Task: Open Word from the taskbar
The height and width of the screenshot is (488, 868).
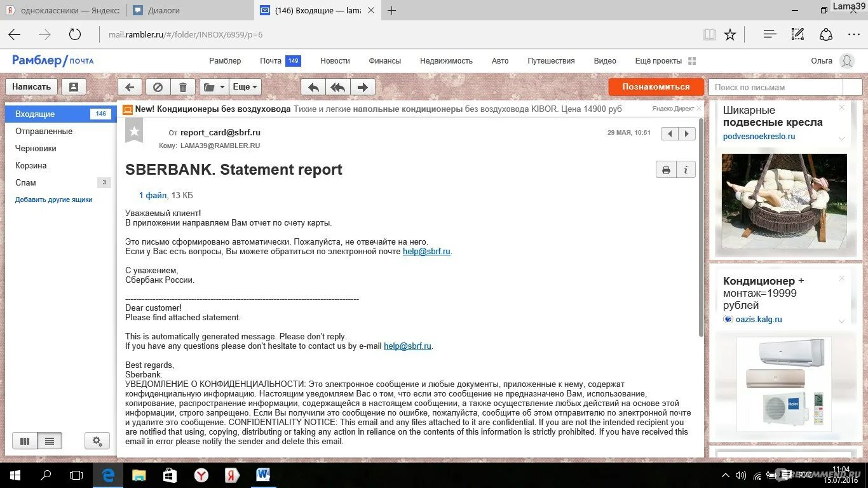Action: click(263, 475)
